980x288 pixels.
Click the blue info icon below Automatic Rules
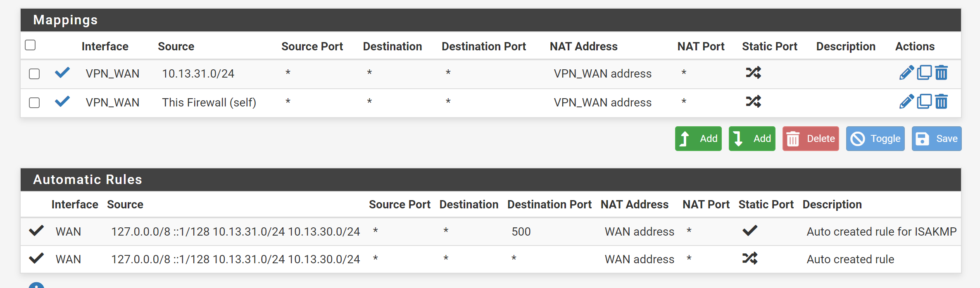(36, 286)
